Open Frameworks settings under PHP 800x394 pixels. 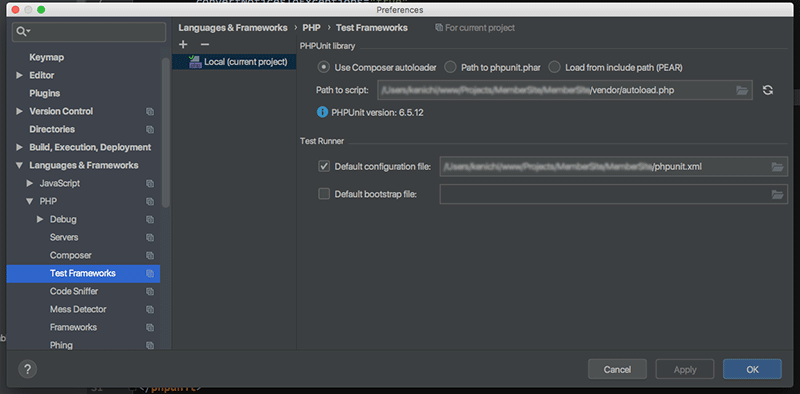[x=73, y=327]
